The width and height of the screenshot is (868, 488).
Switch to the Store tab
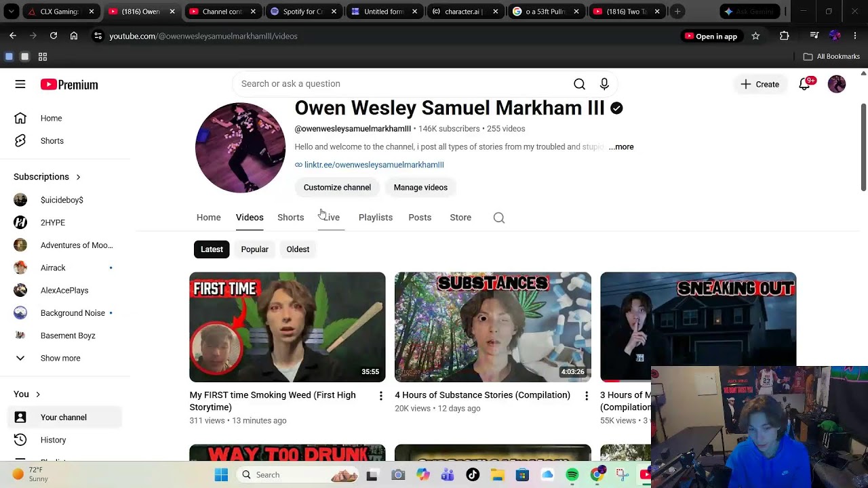click(460, 218)
